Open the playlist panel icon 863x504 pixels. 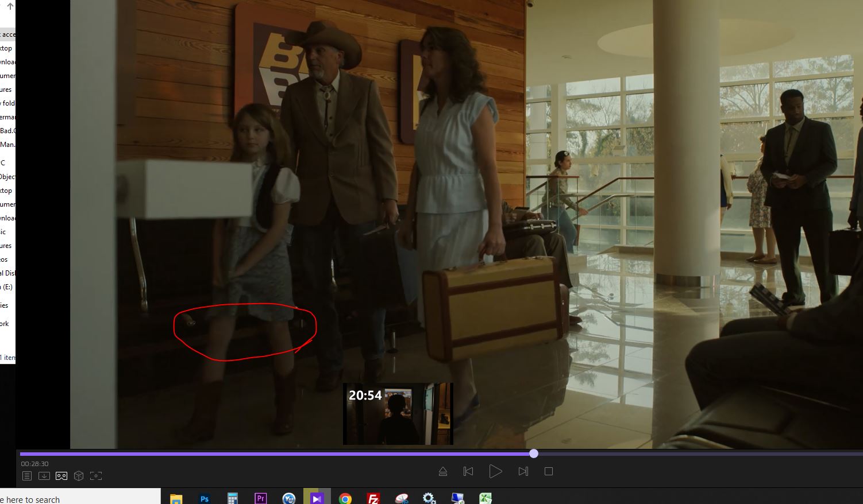point(26,476)
